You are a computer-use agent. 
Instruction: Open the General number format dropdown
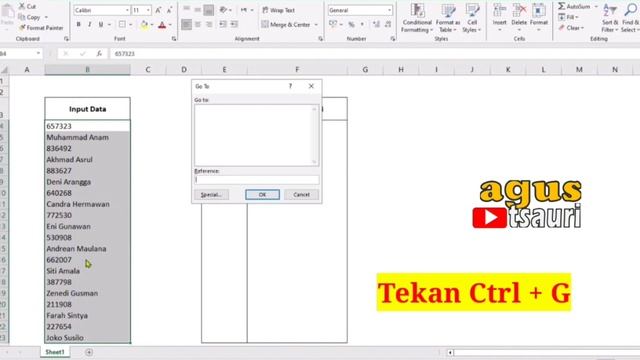(389, 10)
